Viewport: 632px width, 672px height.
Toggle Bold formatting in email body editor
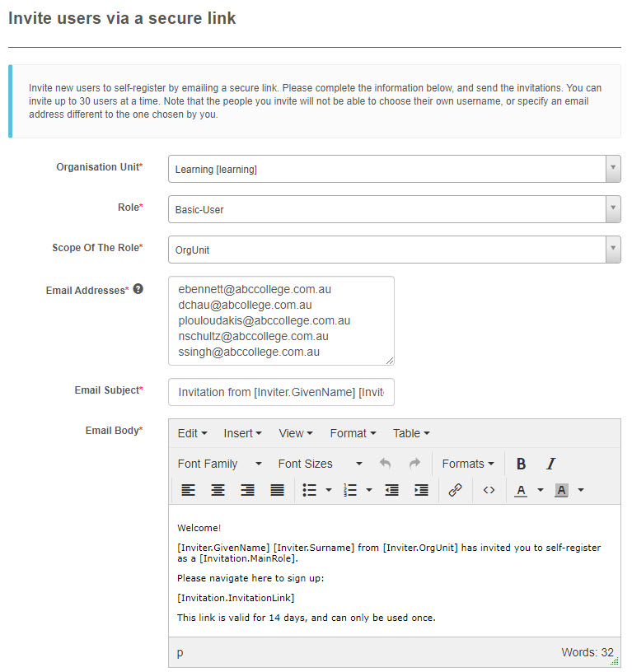(521, 464)
